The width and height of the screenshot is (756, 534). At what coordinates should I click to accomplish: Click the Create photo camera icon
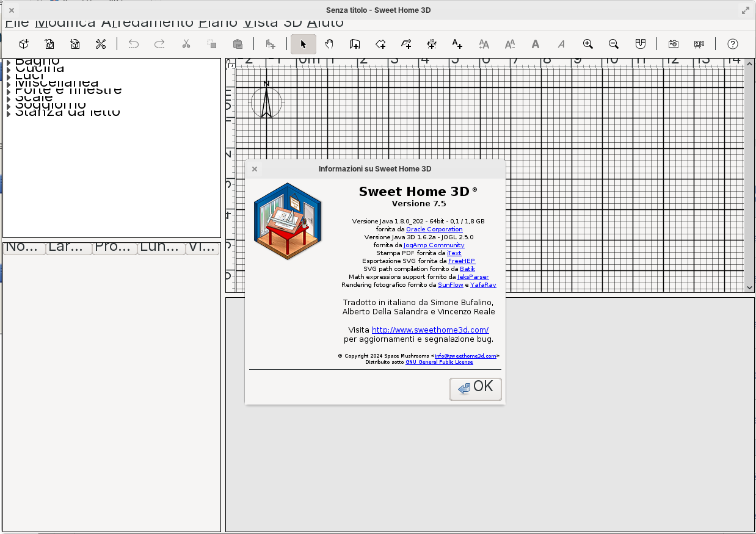point(674,44)
